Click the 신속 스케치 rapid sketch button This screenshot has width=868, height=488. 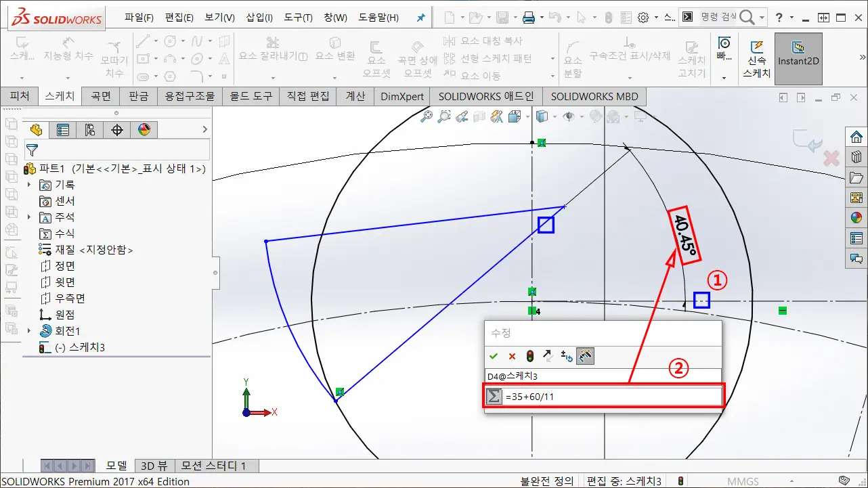click(x=756, y=59)
